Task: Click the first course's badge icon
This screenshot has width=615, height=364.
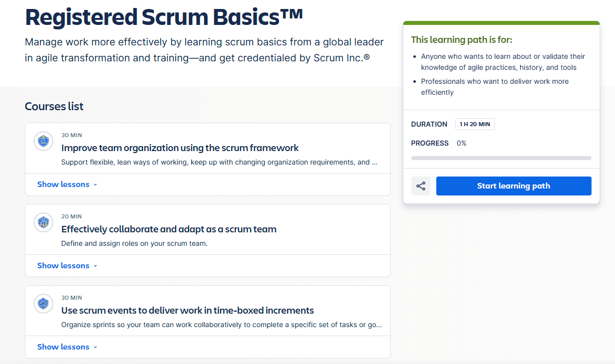Action: (x=43, y=141)
